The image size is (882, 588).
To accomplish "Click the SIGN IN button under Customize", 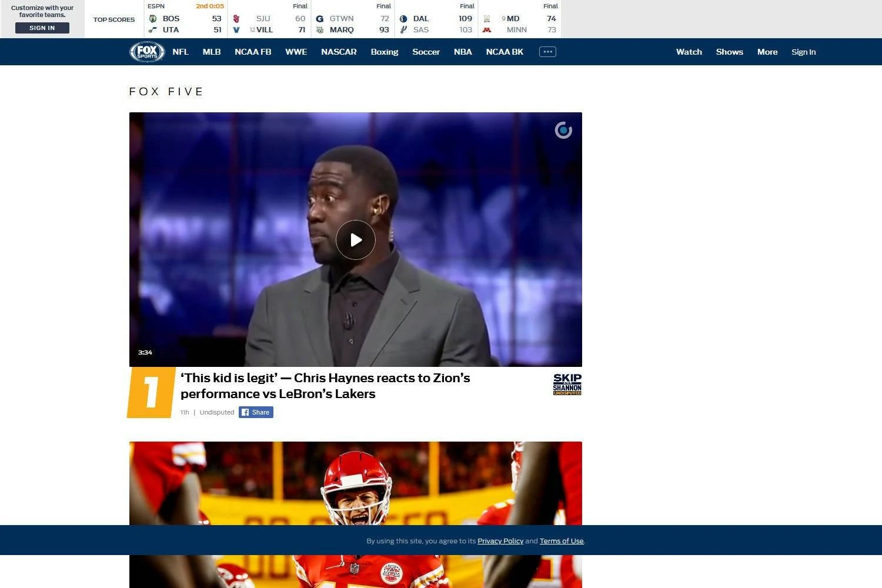I will (42, 28).
